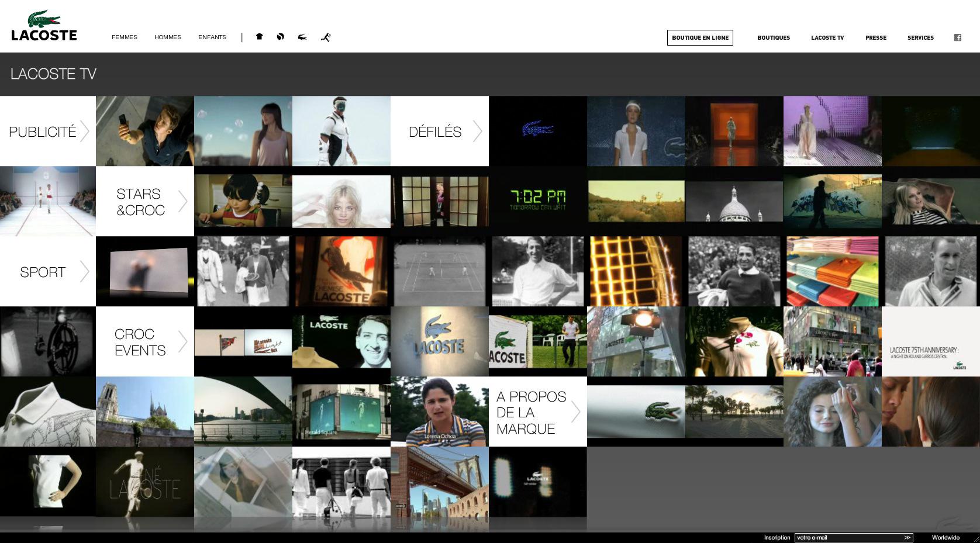Viewport: 980px width, 543px height.
Task: Open the running tennis player icon
Action: click(326, 37)
